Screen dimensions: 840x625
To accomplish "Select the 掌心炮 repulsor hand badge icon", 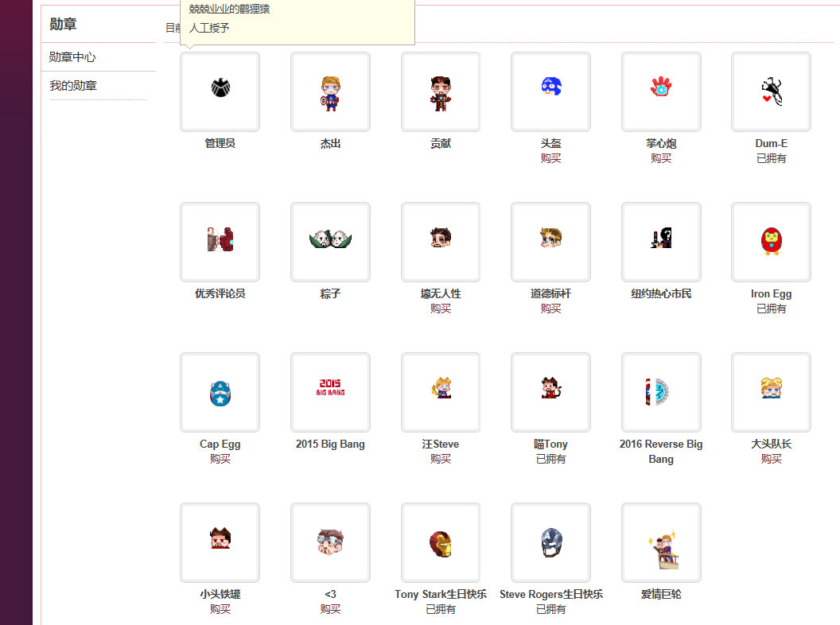I will pos(660,90).
